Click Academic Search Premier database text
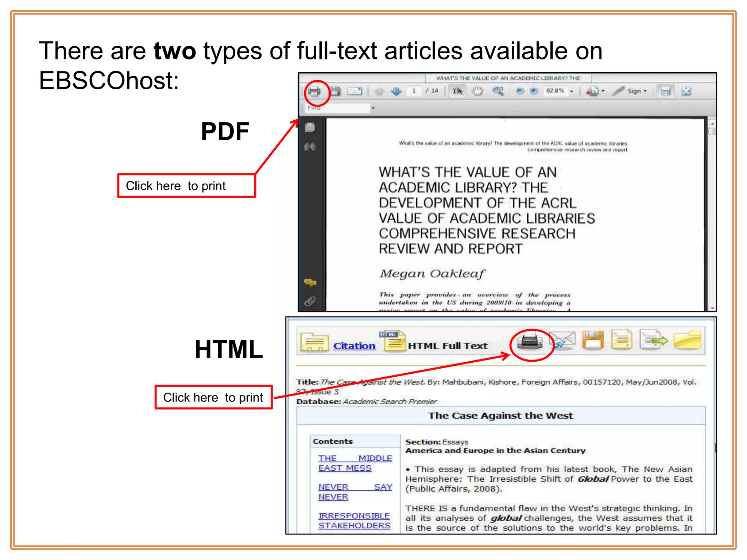This screenshot has width=747, height=560. click(x=390, y=401)
